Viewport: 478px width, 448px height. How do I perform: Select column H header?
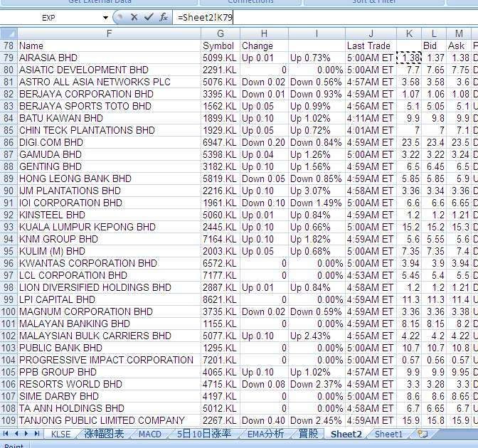[265, 33]
